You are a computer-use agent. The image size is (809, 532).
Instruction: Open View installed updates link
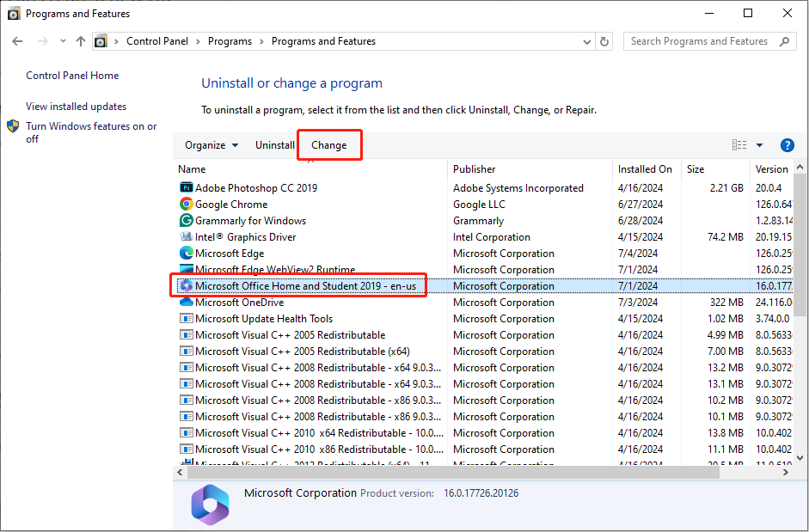coord(77,107)
